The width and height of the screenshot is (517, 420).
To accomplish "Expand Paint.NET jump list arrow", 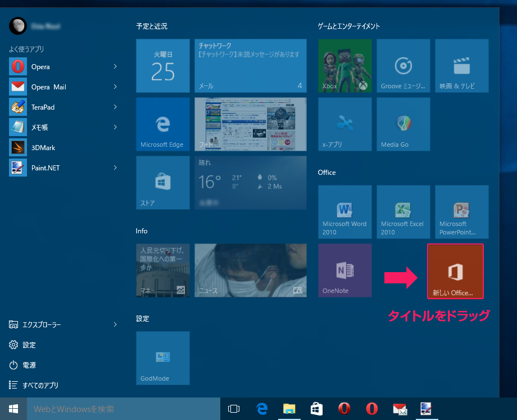I will (x=115, y=168).
